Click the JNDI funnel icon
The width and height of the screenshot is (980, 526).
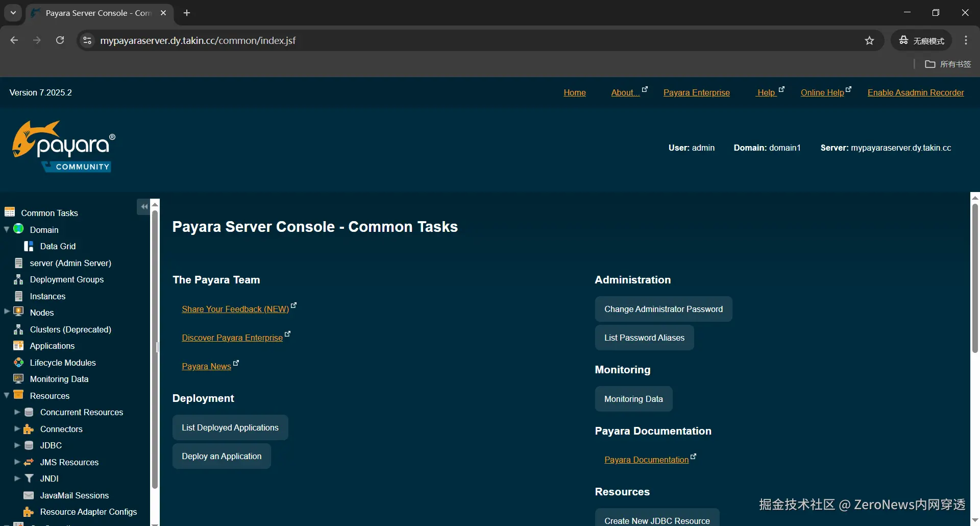(29, 479)
